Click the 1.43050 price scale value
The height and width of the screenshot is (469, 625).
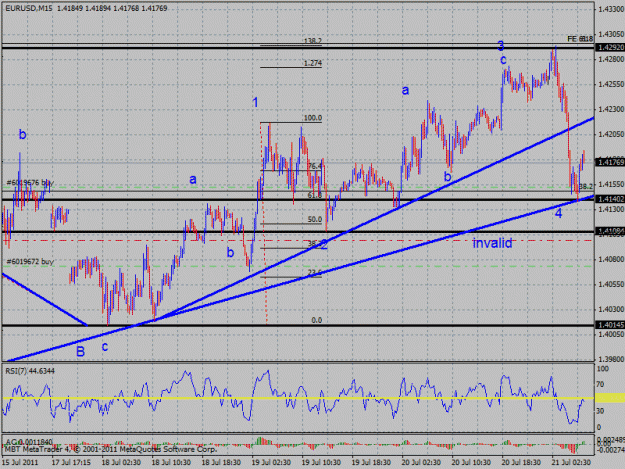(x=611, y=34)
